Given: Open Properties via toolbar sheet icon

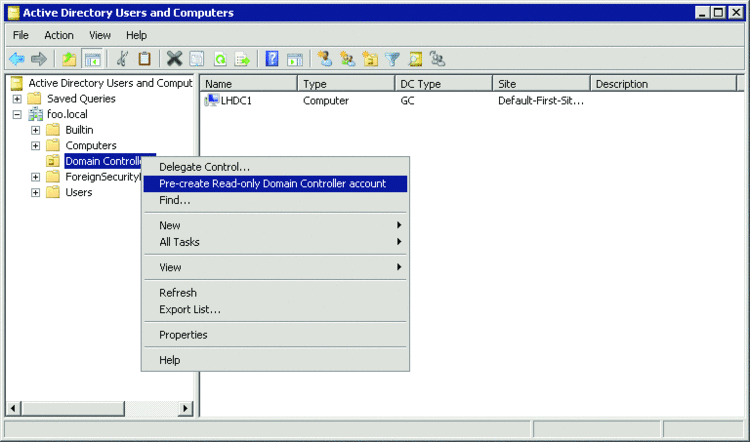Looking at the screenshot, I should [x=197, y=59].
